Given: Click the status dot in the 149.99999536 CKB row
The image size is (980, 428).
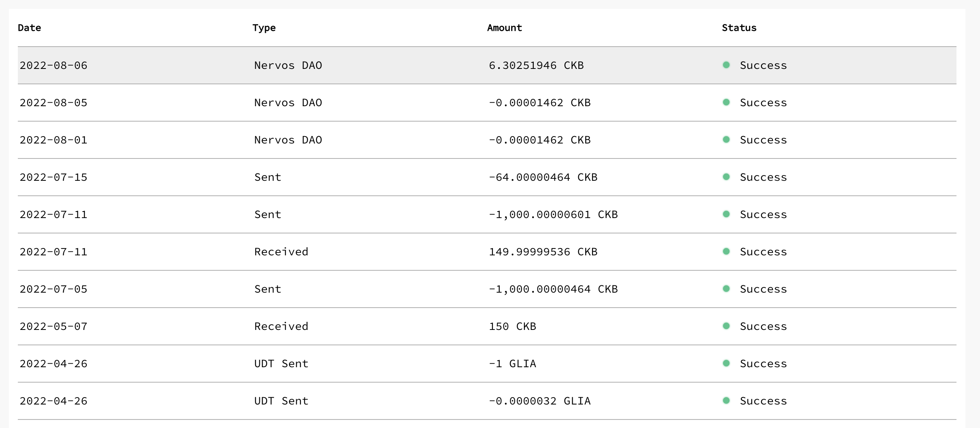Looking at the screenshot, I should 726,251.
